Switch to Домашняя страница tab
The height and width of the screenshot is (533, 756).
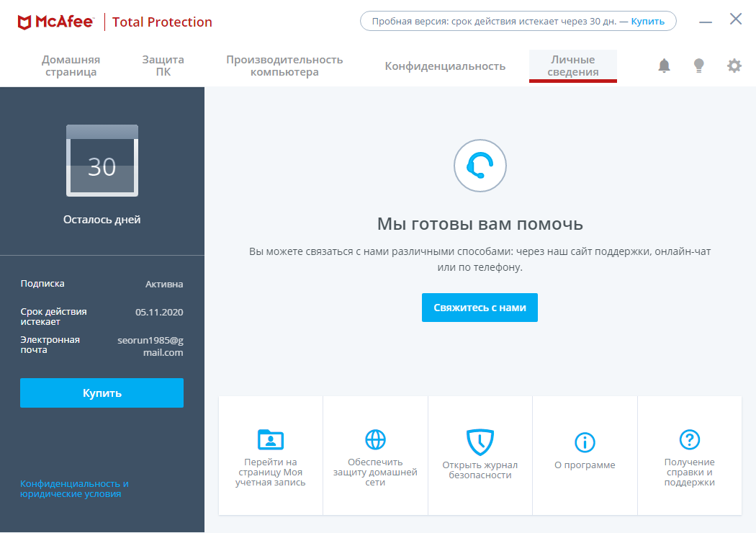[71, 66]
